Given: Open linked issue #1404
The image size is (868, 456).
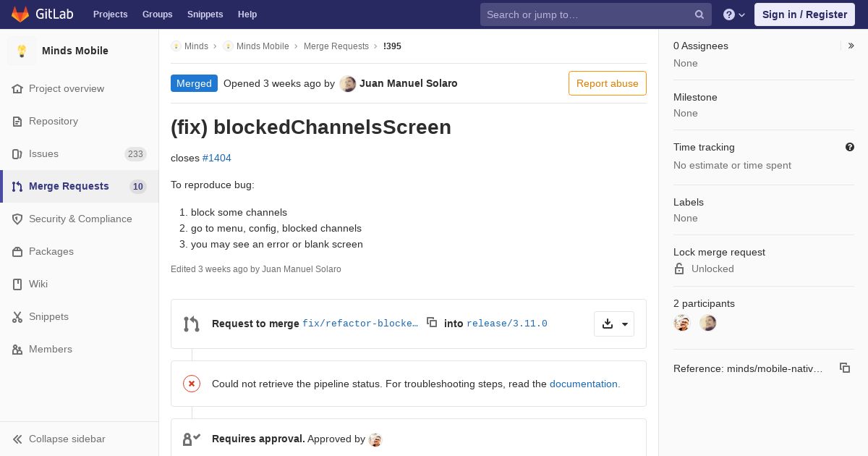Looking at the screenshot, I should click(x=217, y=158).
